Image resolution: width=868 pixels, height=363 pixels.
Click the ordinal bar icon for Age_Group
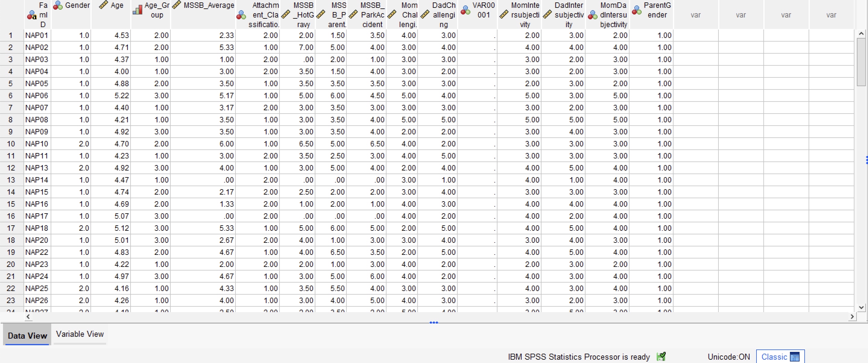click(x=137, y=10)
